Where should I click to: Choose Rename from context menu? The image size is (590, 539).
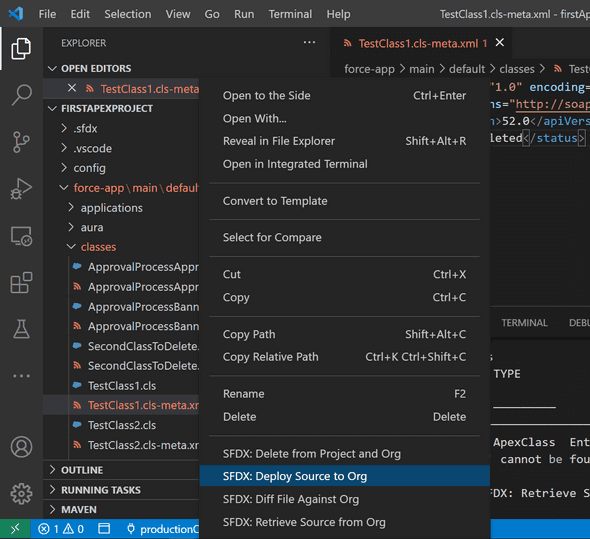(x=344, y=394)
